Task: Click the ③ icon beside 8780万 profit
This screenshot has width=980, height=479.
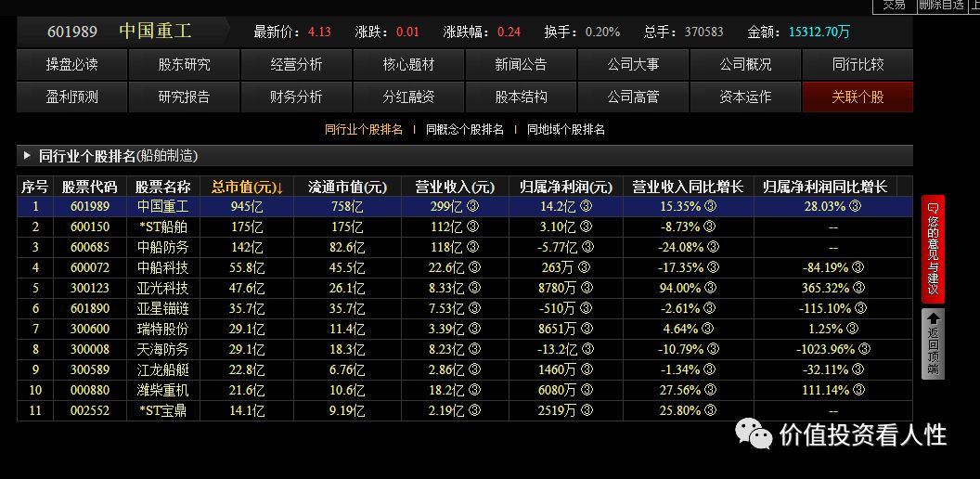Action: pos(585,288)
